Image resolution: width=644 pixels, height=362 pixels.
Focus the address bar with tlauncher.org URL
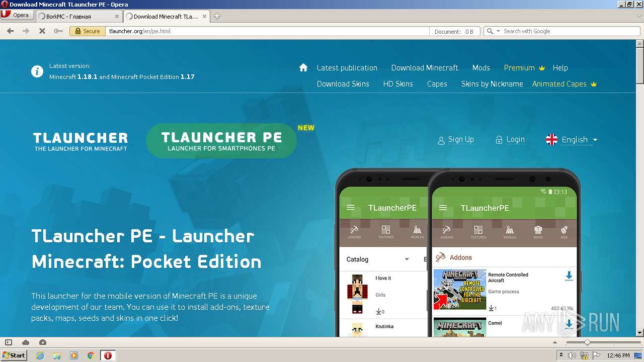coord(267,31)
